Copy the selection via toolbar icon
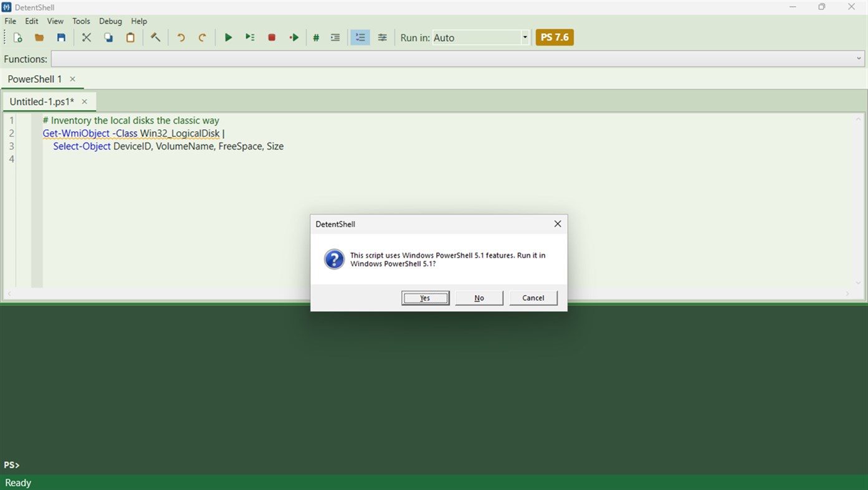 coord(108,37)
